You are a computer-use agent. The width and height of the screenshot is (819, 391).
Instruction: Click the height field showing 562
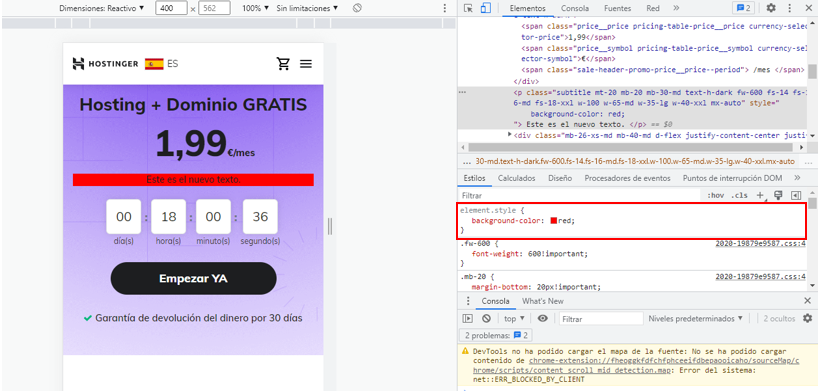coord(214,8)
